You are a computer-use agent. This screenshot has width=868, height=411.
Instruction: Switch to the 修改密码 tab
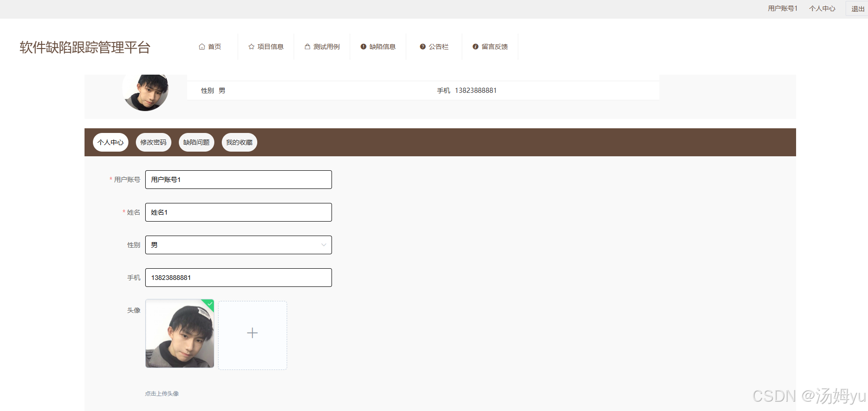point(154,142)
